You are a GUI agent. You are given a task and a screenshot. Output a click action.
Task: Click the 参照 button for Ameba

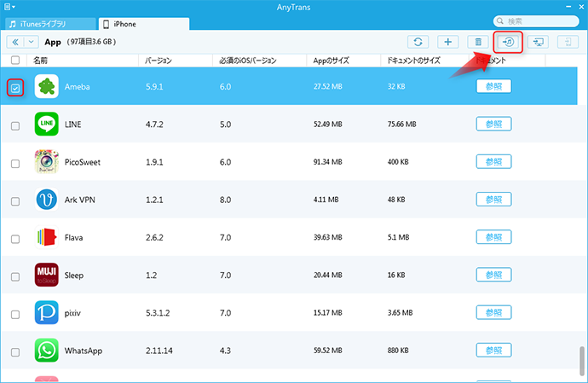tap(494, 86)
